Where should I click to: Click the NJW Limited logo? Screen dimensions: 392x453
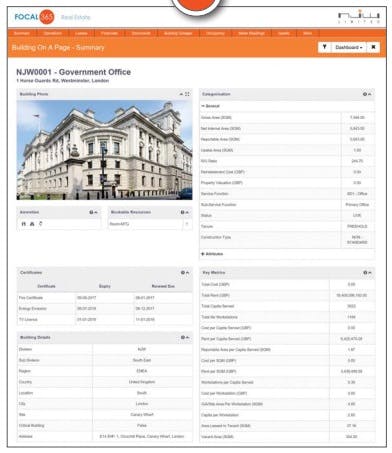(x=359, y=17)
